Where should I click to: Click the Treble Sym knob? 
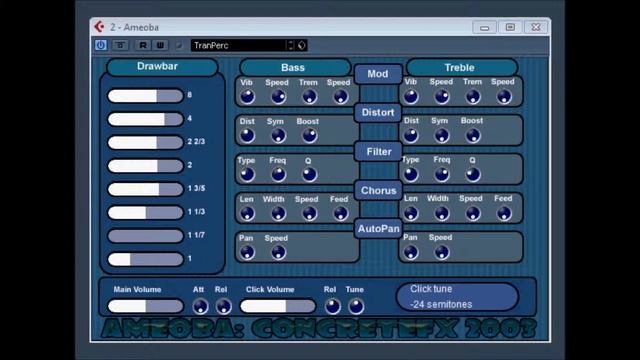pos(442,136)
